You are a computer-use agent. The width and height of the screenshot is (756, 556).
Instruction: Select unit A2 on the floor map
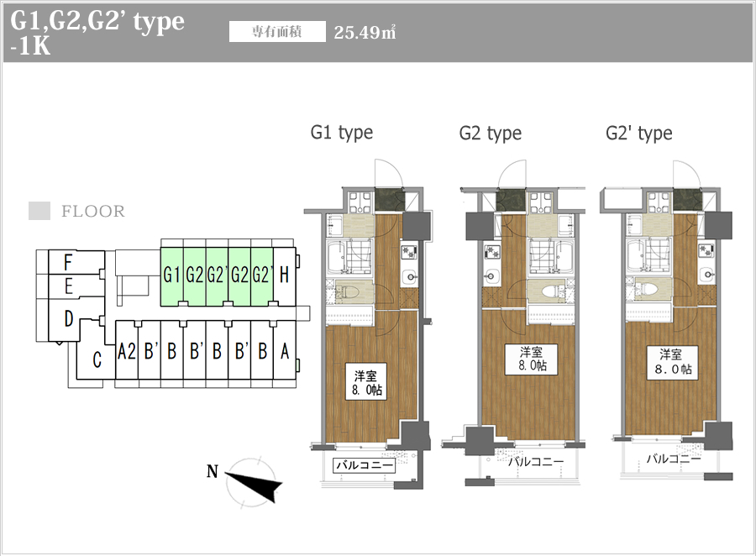pos(127,352)
